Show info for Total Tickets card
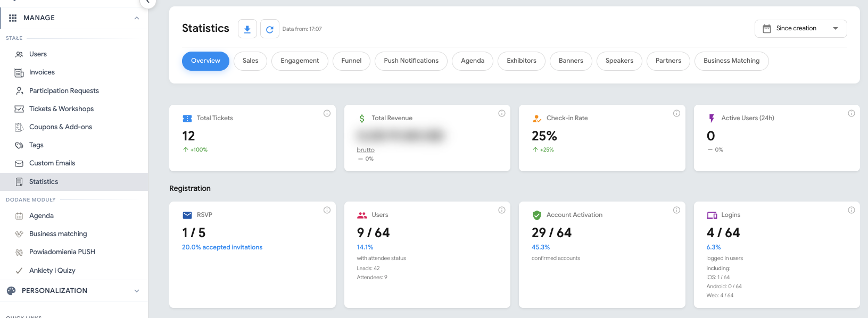The image size is (868, 318). pos(327,113)
